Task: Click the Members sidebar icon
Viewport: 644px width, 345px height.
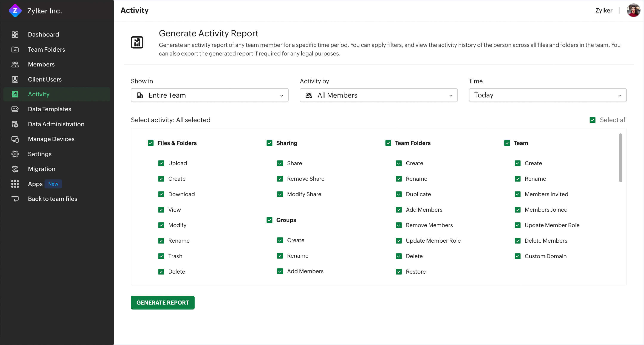Action: [14, 64]
